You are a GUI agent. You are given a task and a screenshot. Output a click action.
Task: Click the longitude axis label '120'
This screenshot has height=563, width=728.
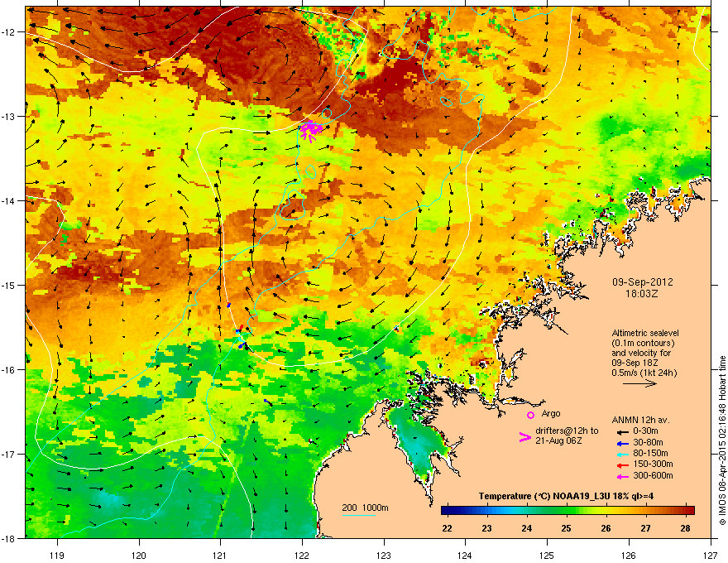139,555
